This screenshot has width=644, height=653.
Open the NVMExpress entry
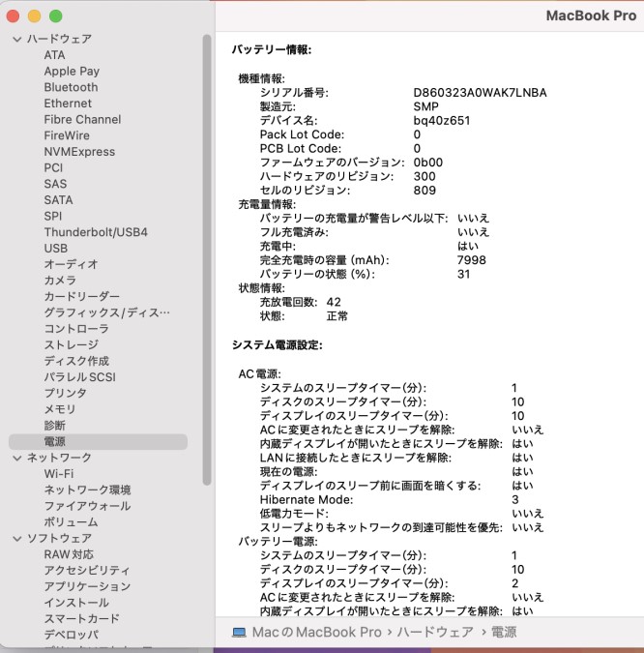(x=79, y=152)
